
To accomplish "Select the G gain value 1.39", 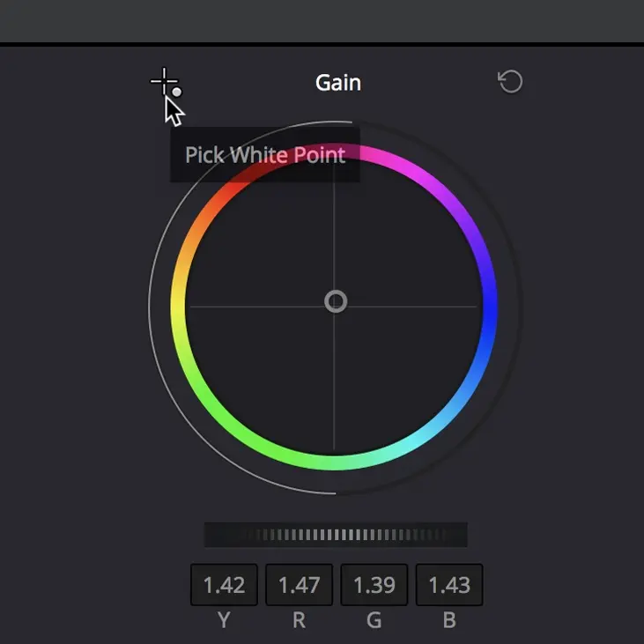I will (374, 584).
